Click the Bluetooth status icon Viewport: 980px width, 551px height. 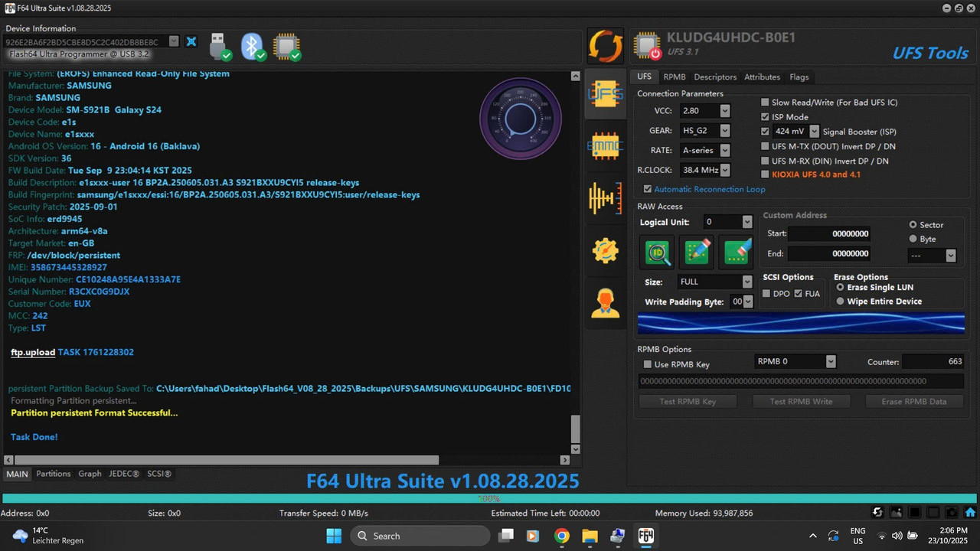tap(253, 46)
